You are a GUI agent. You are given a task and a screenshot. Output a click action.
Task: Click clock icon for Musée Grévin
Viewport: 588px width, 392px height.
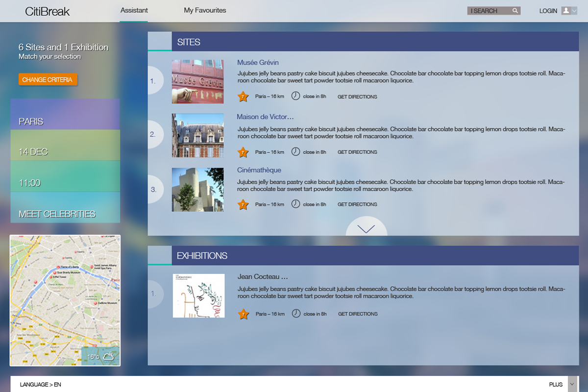[295, 96]
